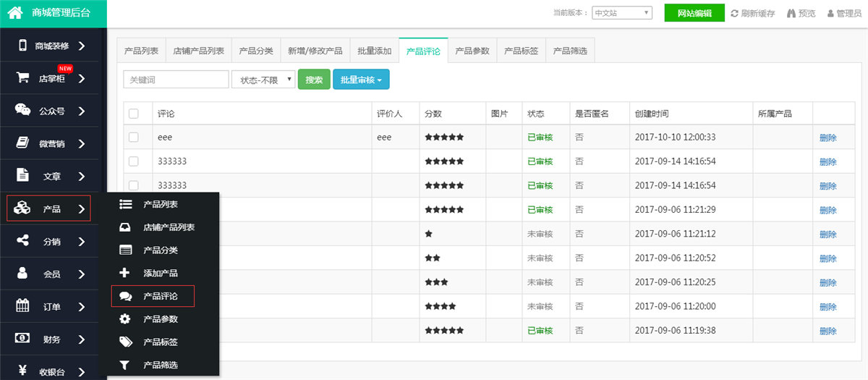This screenshot has width=868, height=380.
Task: Open the 产品标签 tab
Action: click(x=522, y=51)
